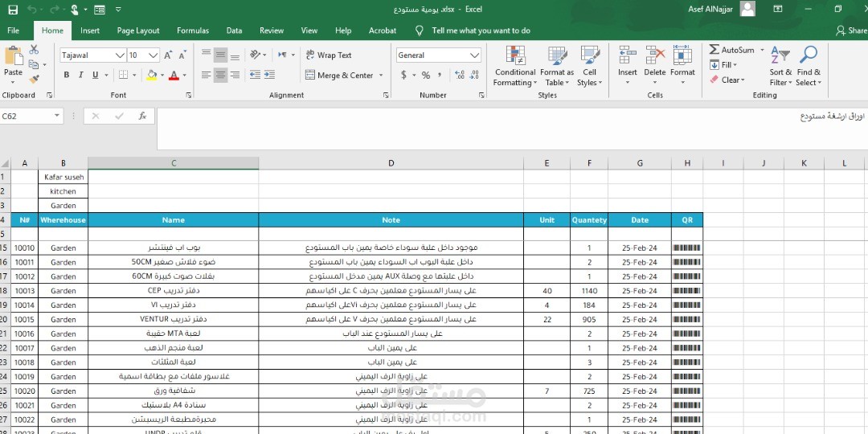Click Align Right icon
868x434 pixels.
click(235, 75)
